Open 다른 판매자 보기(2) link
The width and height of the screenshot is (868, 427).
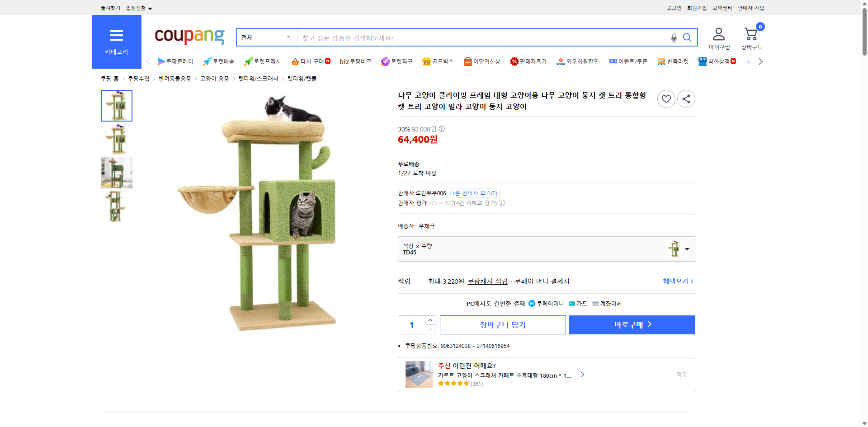pyautogui.click(x=473, y=192)
